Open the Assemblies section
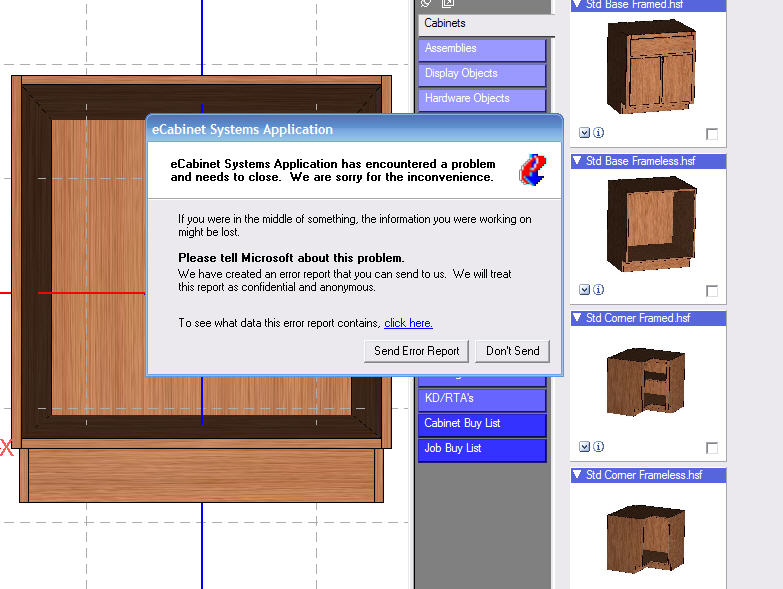This screenshot has width=783, height=589. (x=482, y=49)
